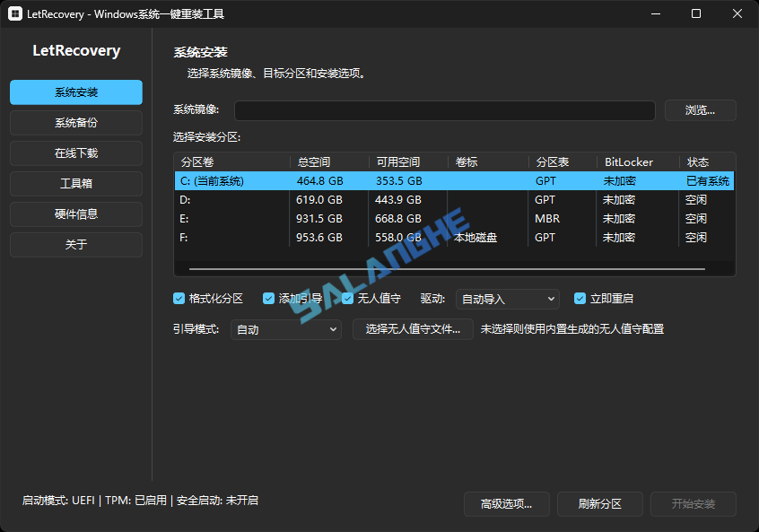Click the 分区表 column header
759x532 pixels.
click(x=563, y=161)
